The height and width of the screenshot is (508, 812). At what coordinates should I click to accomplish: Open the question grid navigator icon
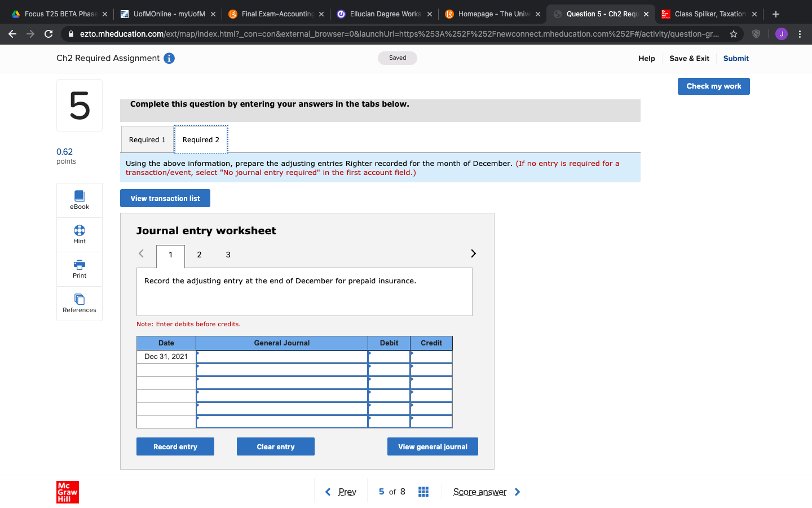pos(423,492)
